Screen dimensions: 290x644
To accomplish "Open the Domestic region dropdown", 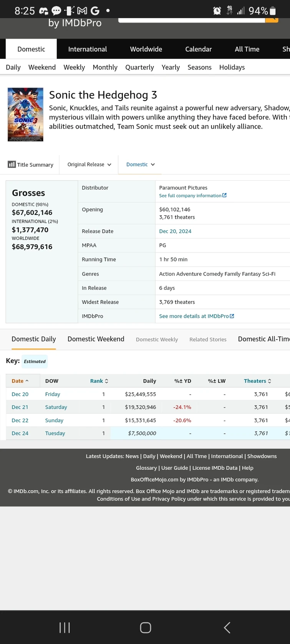I will coord(140,164).
